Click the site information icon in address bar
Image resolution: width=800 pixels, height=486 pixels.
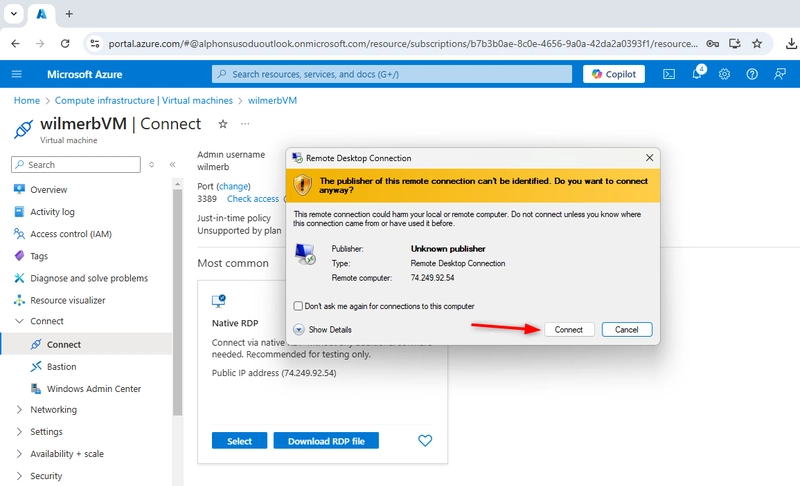pos(95,43)
